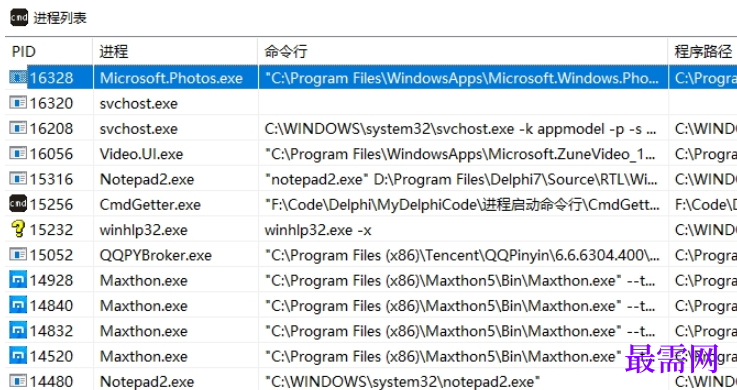
Task: Click the Maxthon icon for PID 14840
Action: coord(18,305)
